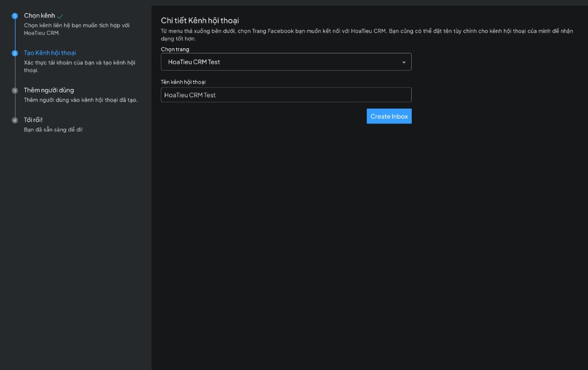The height and width of the screenshot is (370, 588).
Task: Click the green checkmark beside Chọn kênh
Action: point(61,16)
